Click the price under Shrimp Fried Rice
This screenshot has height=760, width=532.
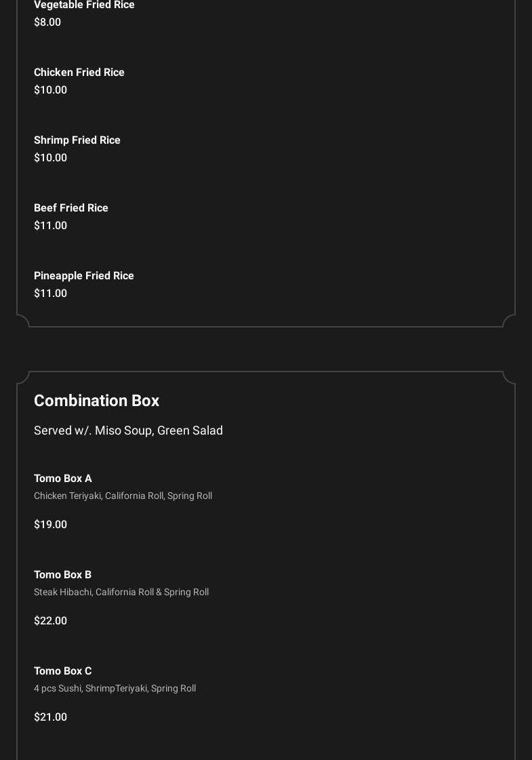50,158
